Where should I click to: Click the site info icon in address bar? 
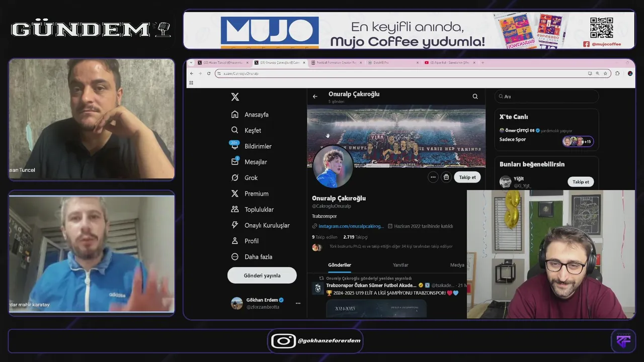(x=219, y=73)
